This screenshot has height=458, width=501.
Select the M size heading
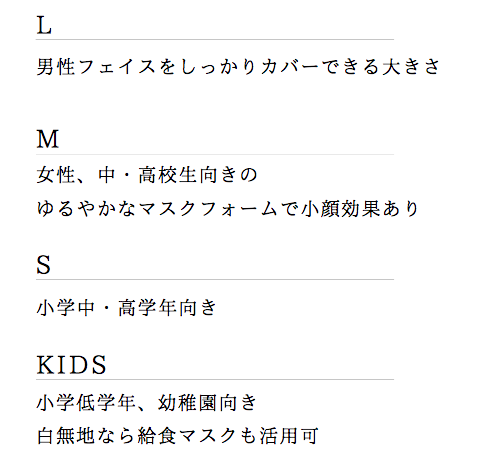click(x=48, y=139)
